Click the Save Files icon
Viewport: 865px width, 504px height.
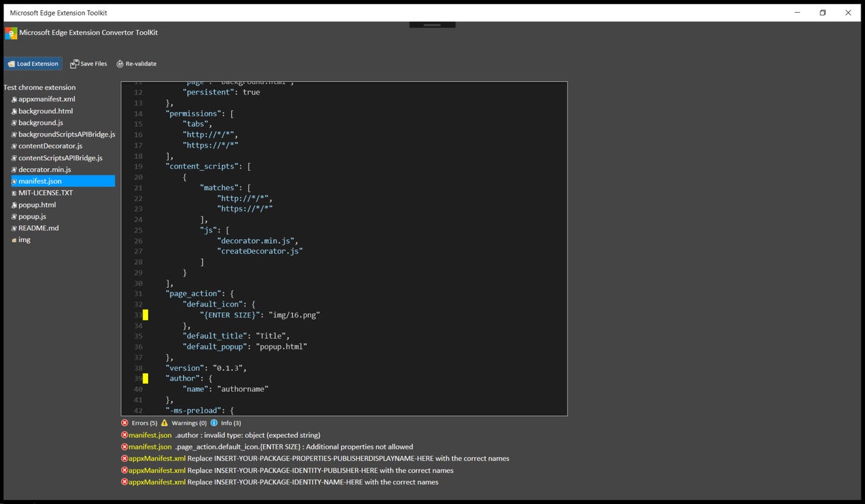coord(75,63)
